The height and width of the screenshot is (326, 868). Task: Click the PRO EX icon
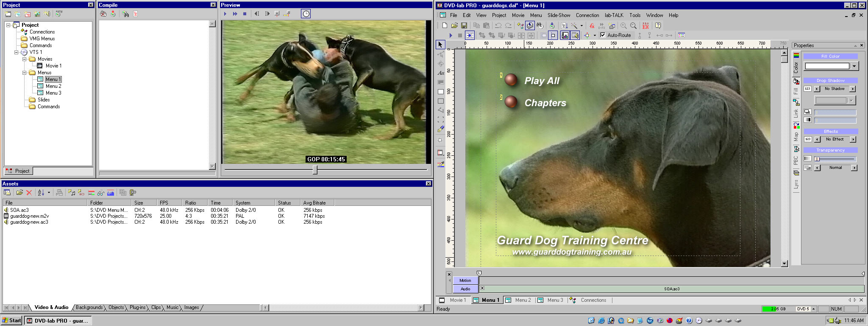pos(645,25)
